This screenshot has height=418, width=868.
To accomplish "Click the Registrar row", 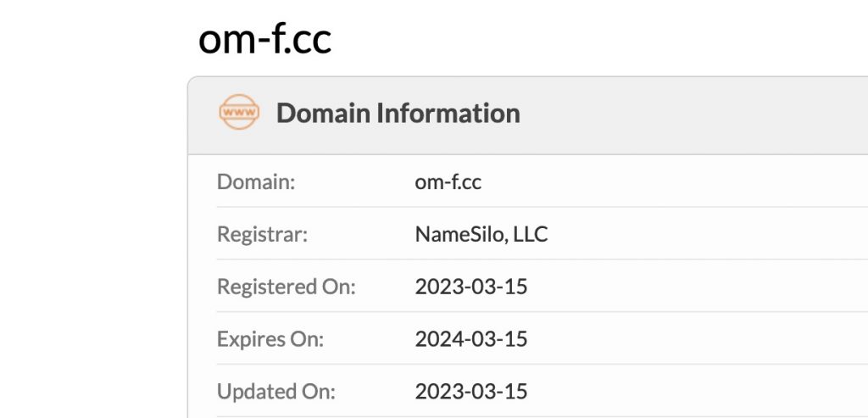I will coord(542,234).
